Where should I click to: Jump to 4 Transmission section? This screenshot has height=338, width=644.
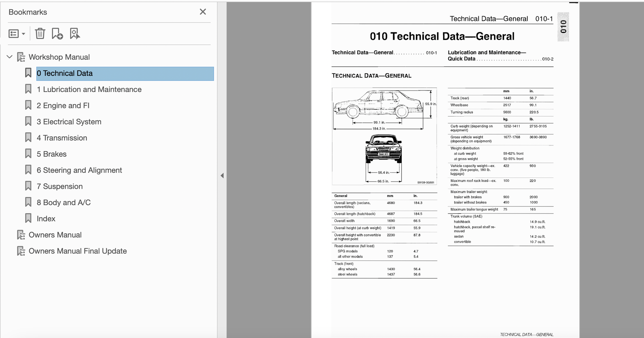(62, 138)
